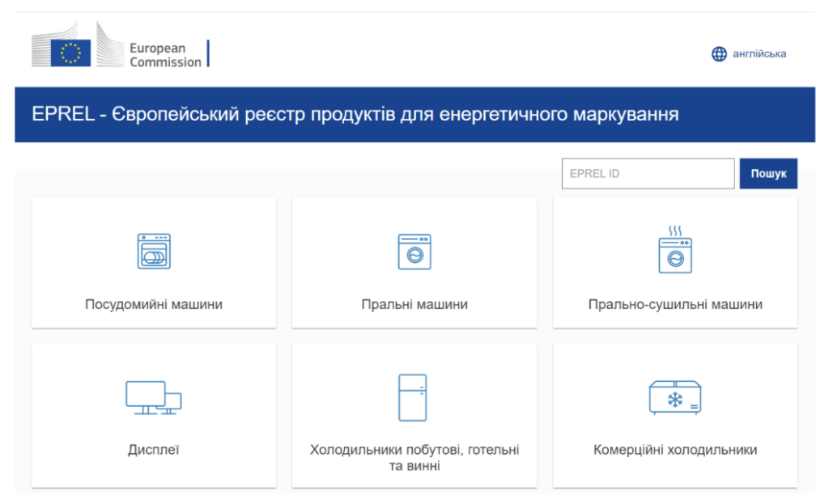Viewport: 829px width, 504px height.
Task: Open the Пральні машини category label
Action: [414, 305]
